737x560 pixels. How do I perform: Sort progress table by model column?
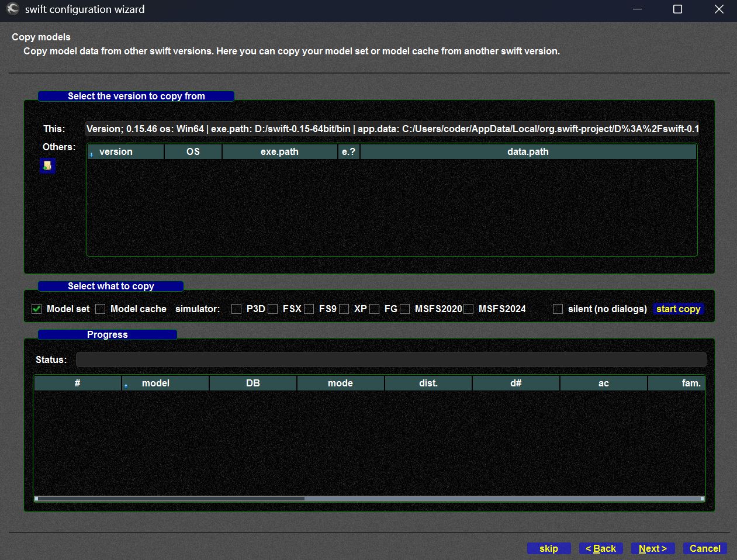coord(165,383)
